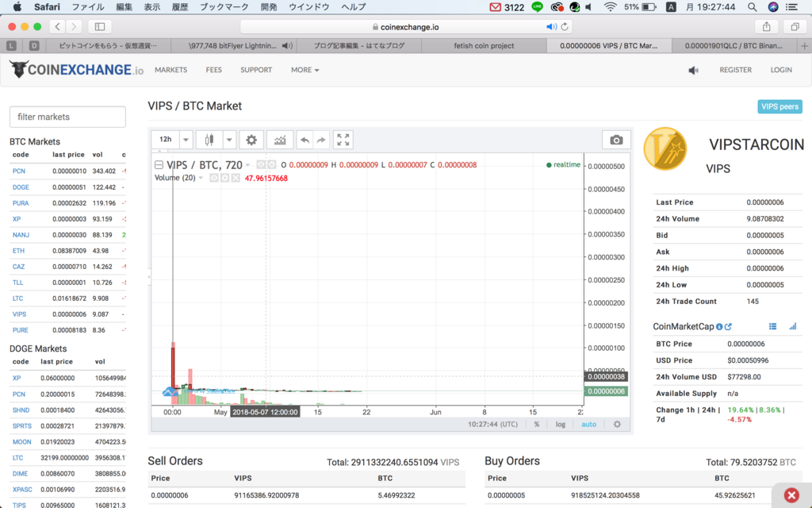
Task: Click the LOGIN link
Action: tap(781, 70)
